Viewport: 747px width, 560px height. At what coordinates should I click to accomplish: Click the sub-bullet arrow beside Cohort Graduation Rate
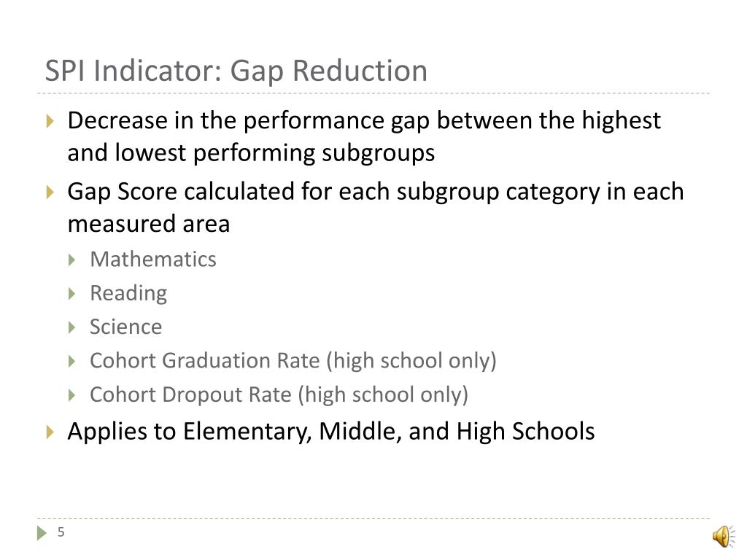point(72,362)
